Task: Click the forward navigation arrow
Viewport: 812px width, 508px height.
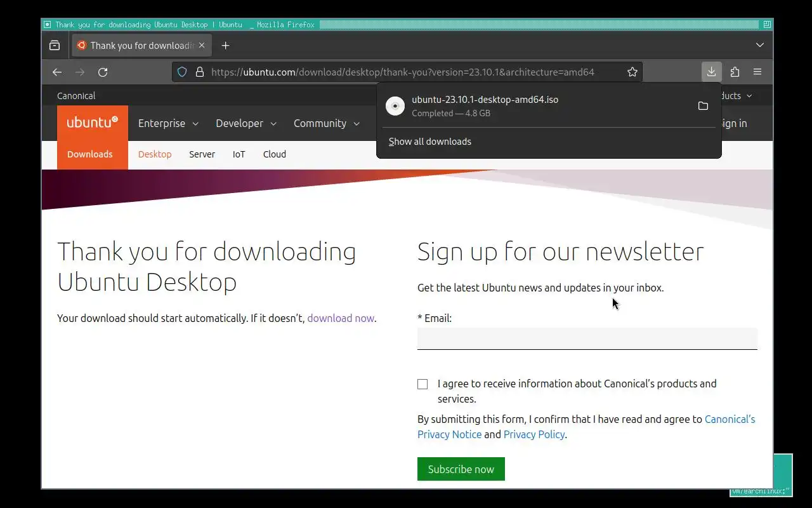Action: [x=80, y=72]
